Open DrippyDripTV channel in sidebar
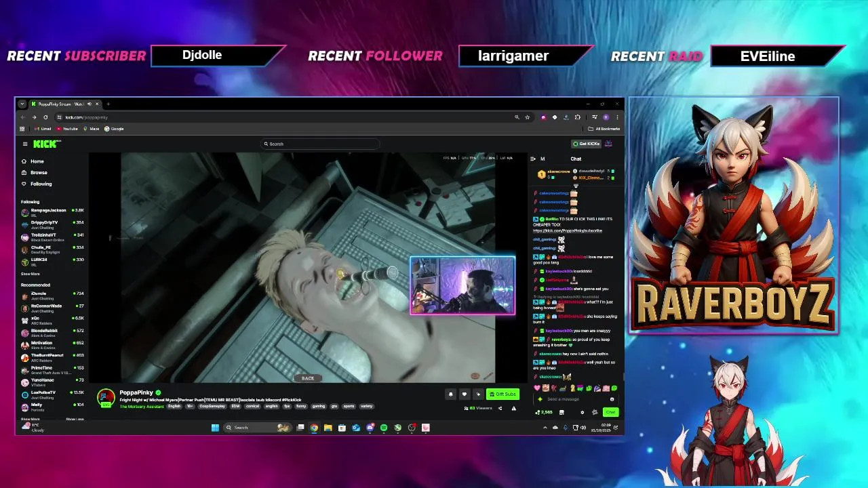Screen dimensions: 868x488 click(x=52, y=224)
